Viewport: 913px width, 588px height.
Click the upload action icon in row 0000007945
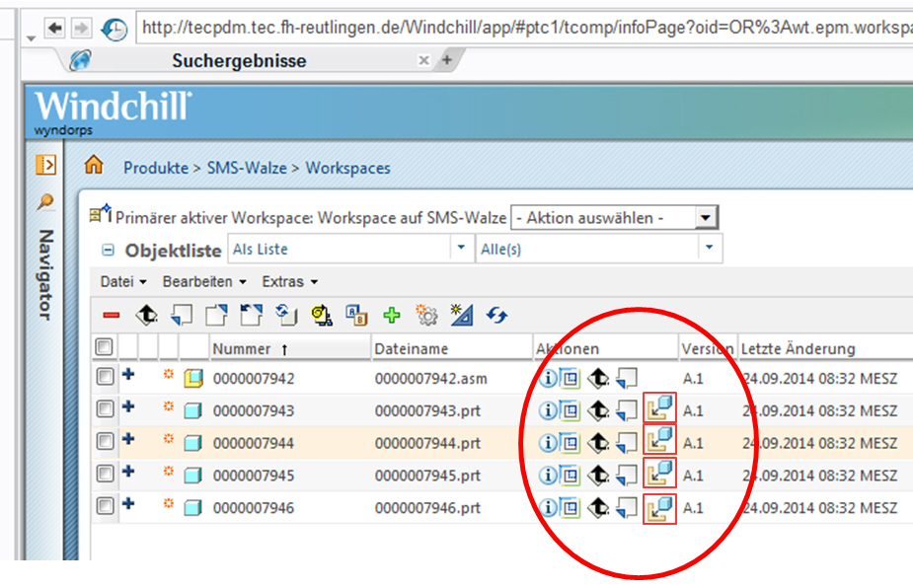pos(598,476)
